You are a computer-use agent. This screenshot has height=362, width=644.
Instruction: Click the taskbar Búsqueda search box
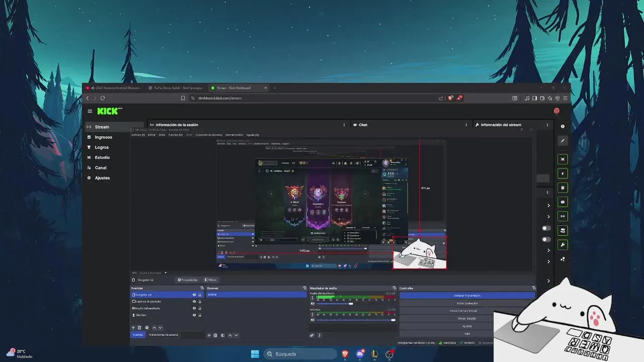(x=299, y=354)
